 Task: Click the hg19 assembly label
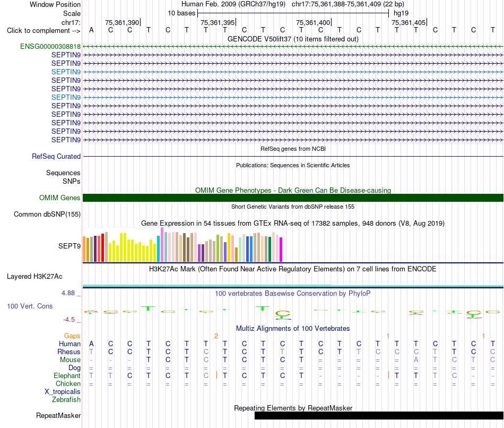[x=401, y=13]
